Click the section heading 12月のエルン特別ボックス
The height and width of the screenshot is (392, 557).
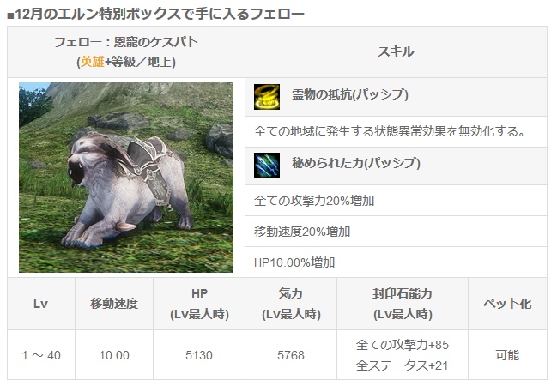coord(156,15)
